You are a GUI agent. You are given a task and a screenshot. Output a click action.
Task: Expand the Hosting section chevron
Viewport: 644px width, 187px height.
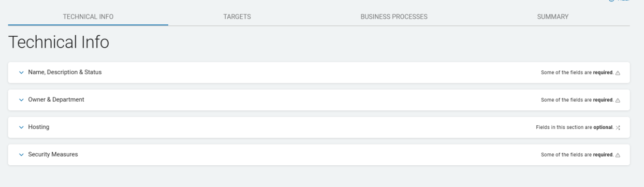click(x=21, y=127)
